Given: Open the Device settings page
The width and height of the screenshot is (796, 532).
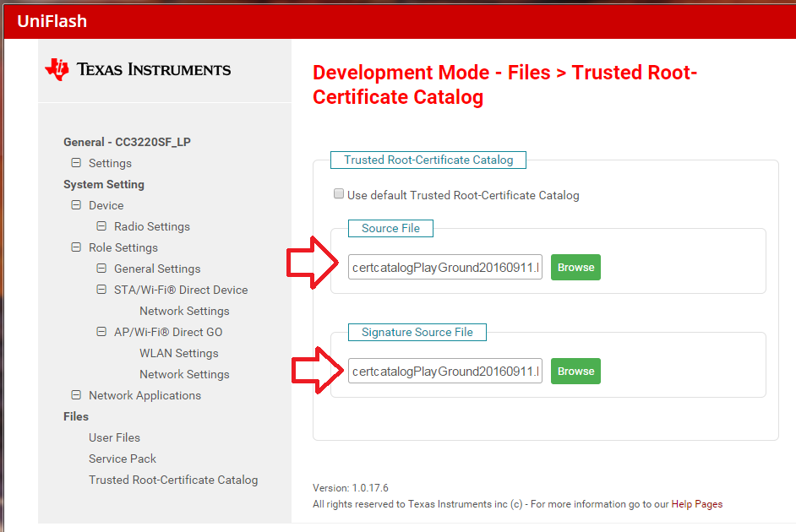Looking at the screenshot, I should click(x=106, y=205).
